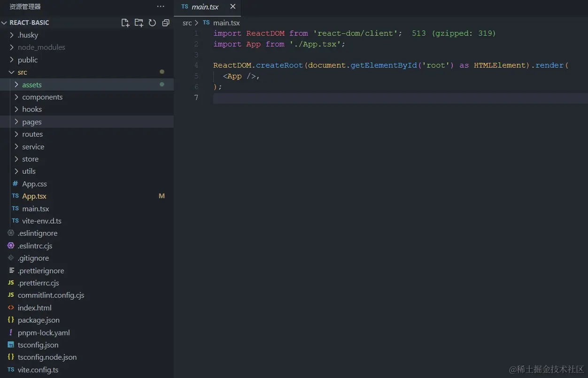Click line number 4 in the gutter

coord(196,65)
